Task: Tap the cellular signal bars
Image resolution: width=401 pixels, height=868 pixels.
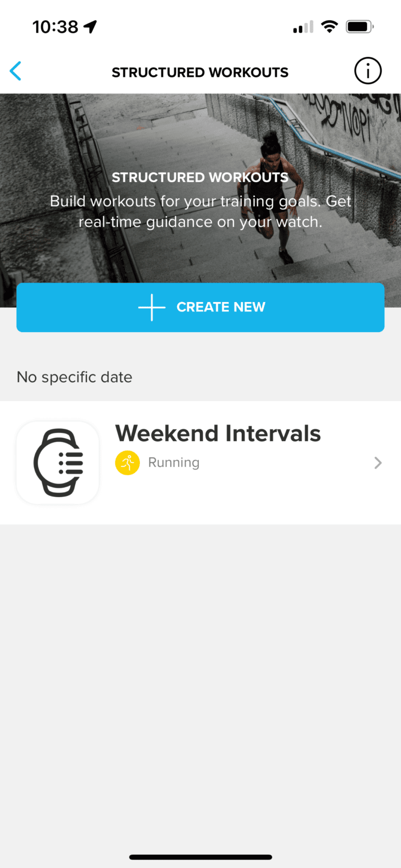Action: point(302,27)
